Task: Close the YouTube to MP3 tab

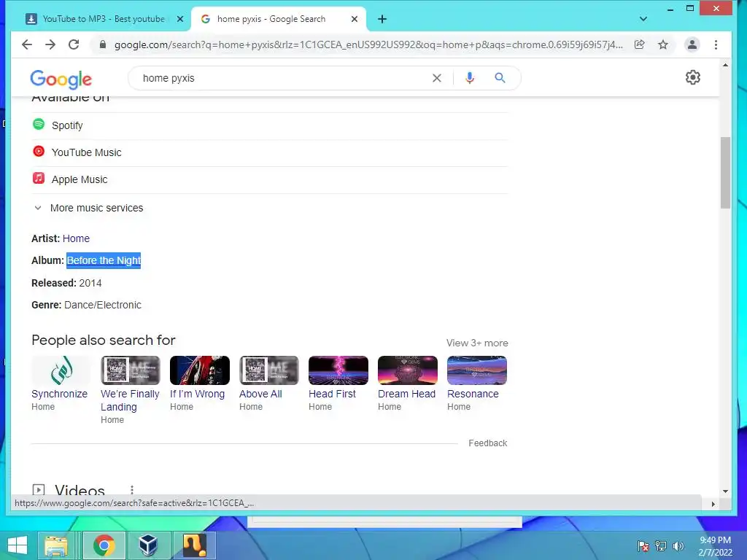Action: pyautogui.click(x=180, y=19)
